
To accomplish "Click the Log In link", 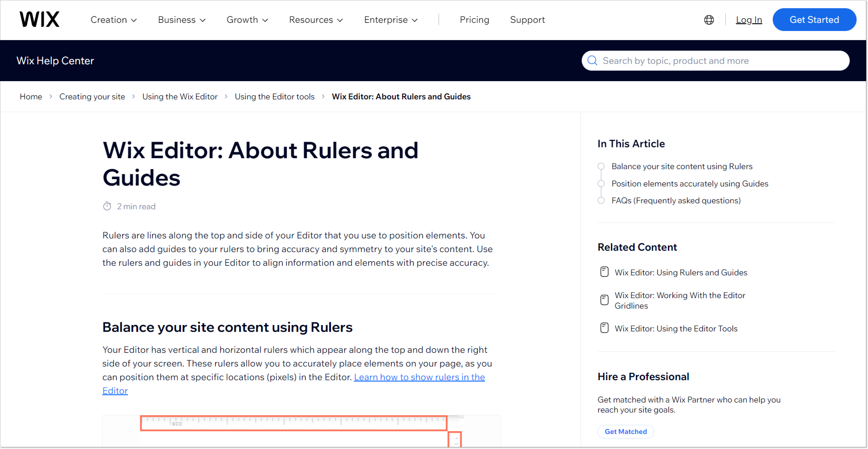I will point(749,20).
